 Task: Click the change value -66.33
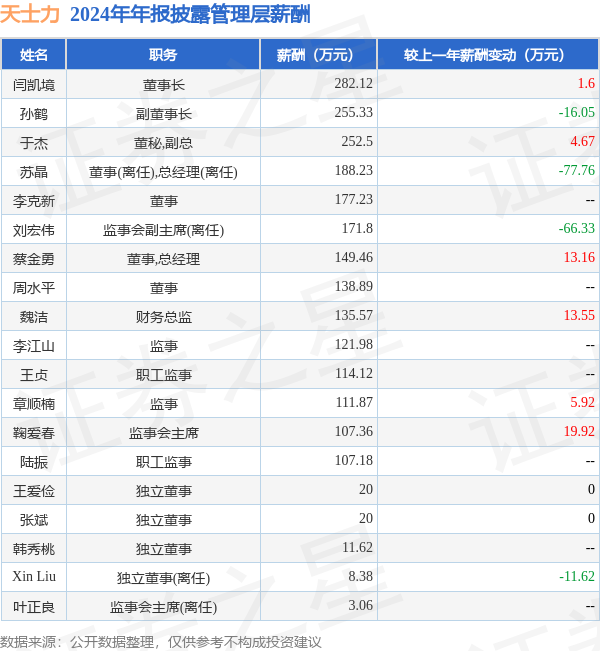pos(577,228)
